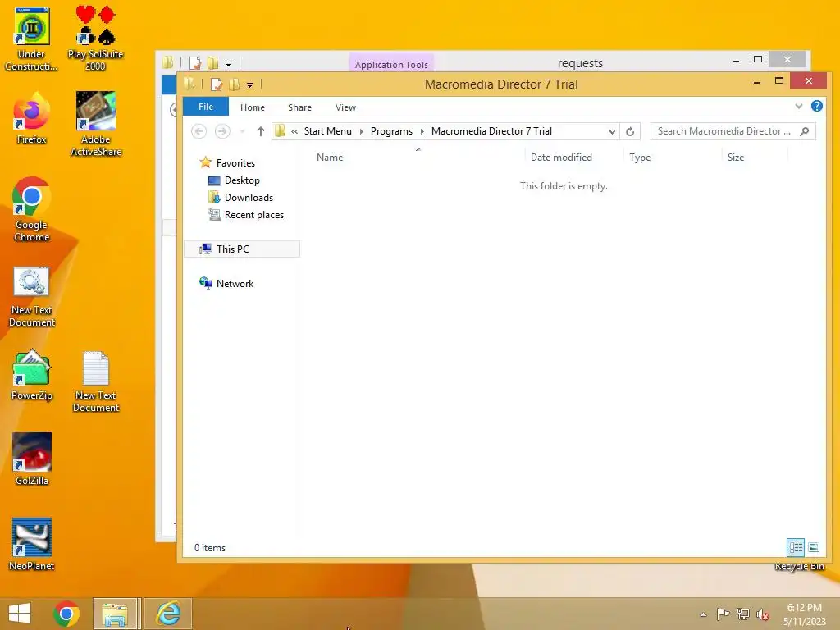Switch to the View ribbon tab

pos(345,107)
